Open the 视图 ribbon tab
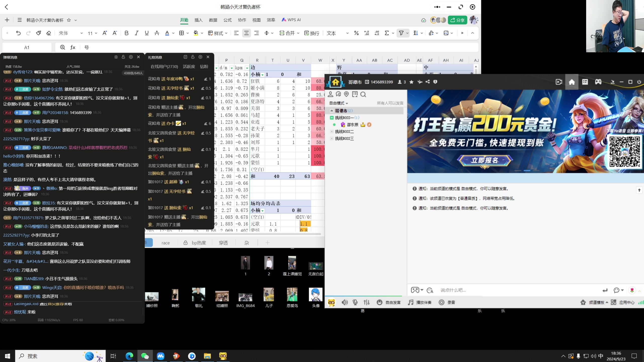Viewport: 644px width, 362px height. 256,20
